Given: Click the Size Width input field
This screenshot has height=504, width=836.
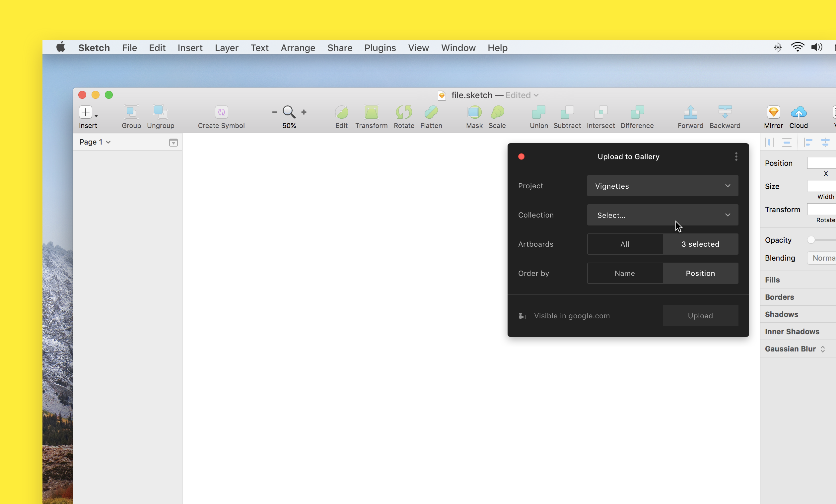Looking at the screenshot, I should tap(822, 186).
